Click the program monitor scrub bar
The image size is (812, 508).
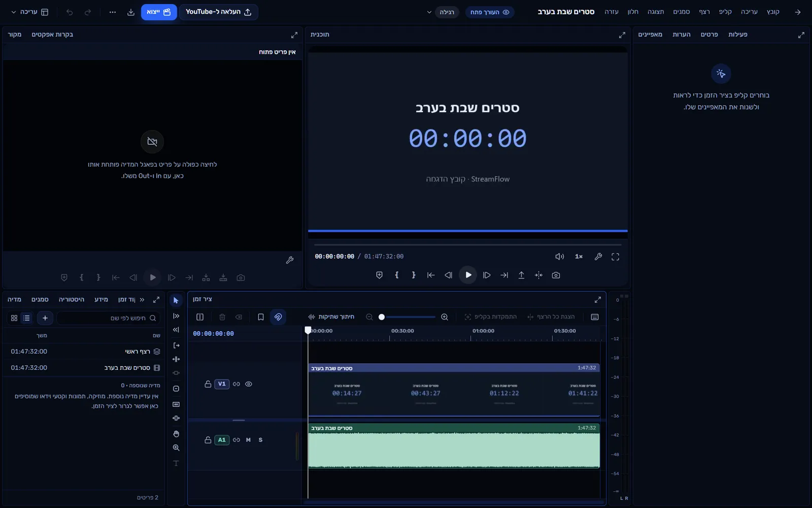pos(468,245)
